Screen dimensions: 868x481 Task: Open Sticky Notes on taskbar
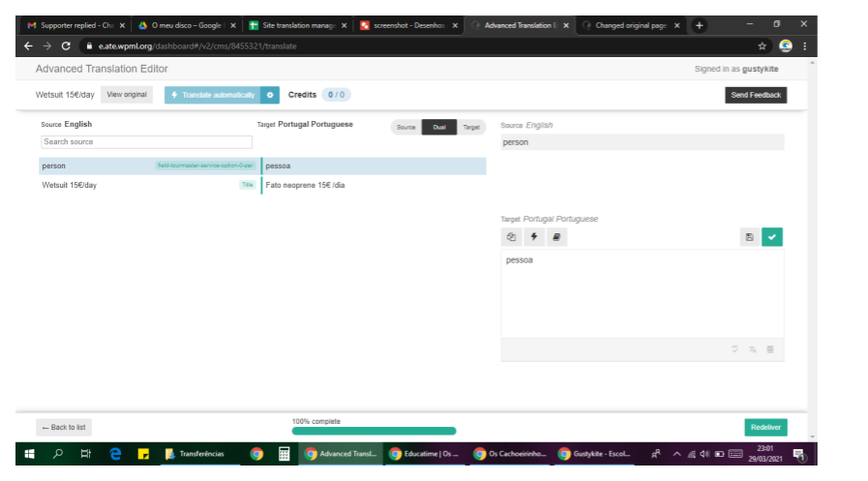point(143,454)
